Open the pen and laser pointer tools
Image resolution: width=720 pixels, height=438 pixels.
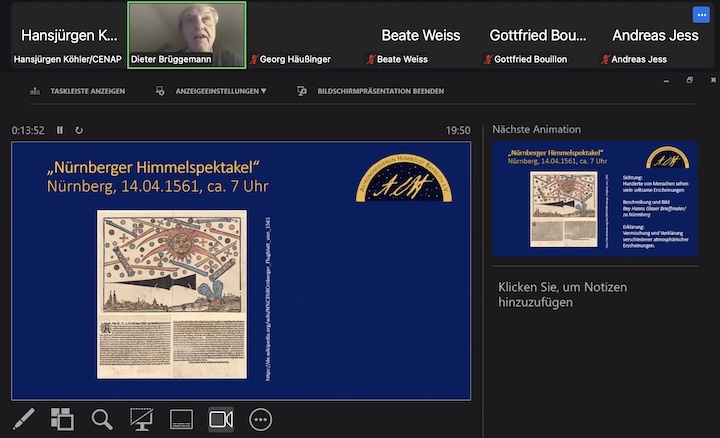(22, 419)
